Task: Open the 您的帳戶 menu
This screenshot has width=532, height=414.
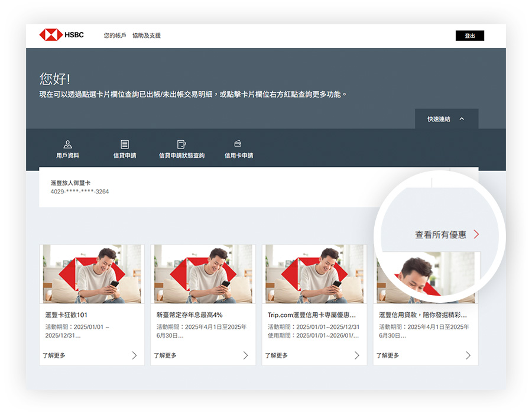Action: [x=115, y=35]
